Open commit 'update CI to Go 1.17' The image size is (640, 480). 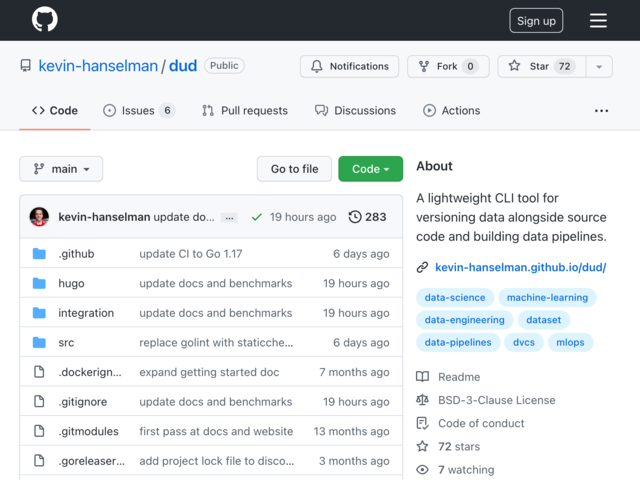[191, 253]
